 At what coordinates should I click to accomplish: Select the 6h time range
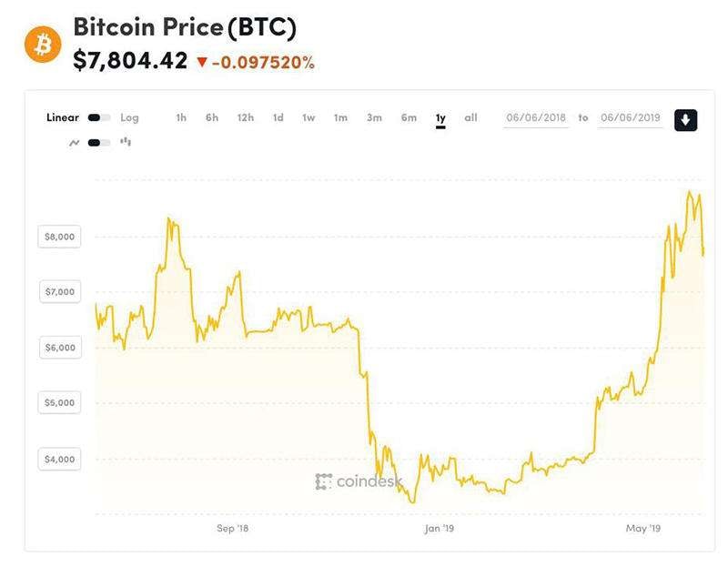[212, 117]
